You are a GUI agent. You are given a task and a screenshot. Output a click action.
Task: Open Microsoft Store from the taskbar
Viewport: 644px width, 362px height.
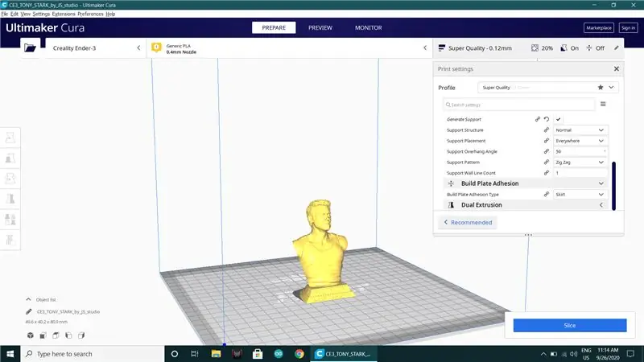[x=258, y=354]
